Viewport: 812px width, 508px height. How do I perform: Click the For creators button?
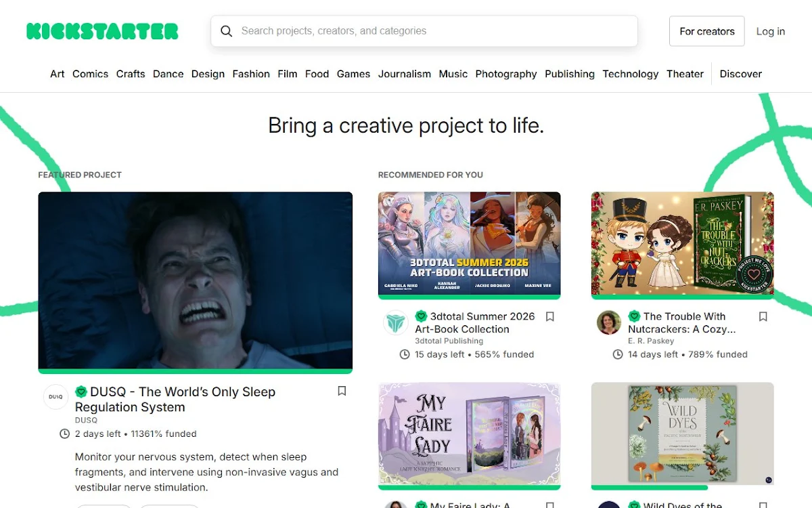click(707, 31)
